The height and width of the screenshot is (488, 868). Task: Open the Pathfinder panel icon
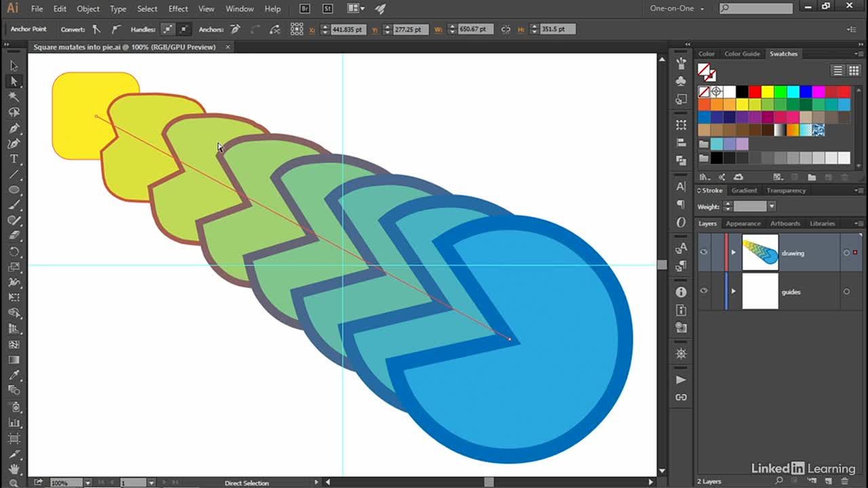(681, 161)
